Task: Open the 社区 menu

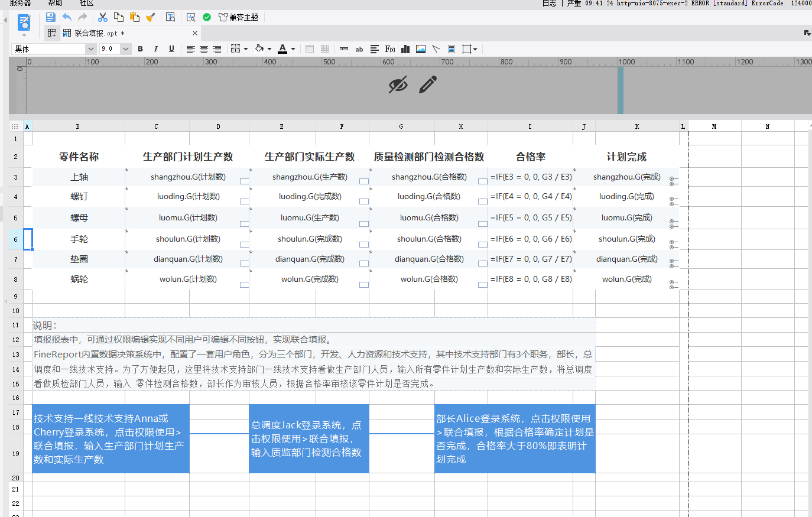Action: tap(87, 3)
